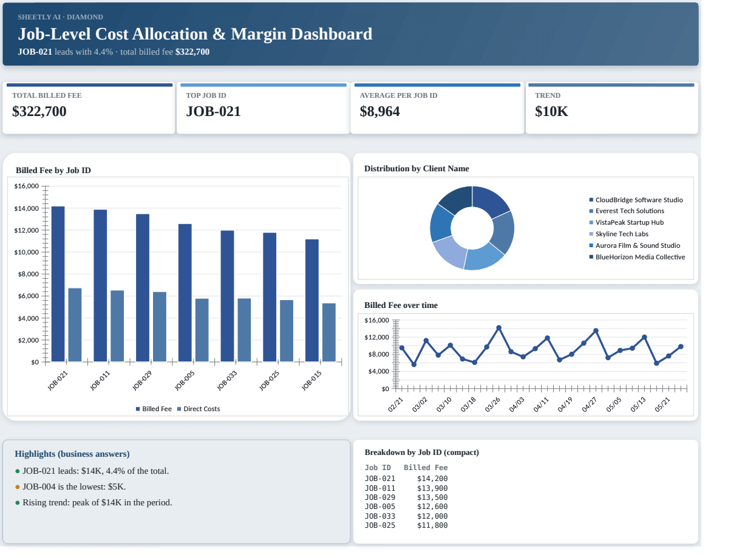Click the Billed Fee over time title
The height and width of the screenshot is (560, 745).
click(401, 305)
